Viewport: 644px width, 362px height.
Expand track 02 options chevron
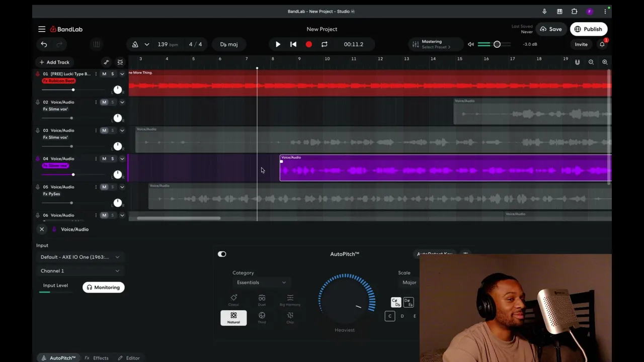tap(122, 102)
